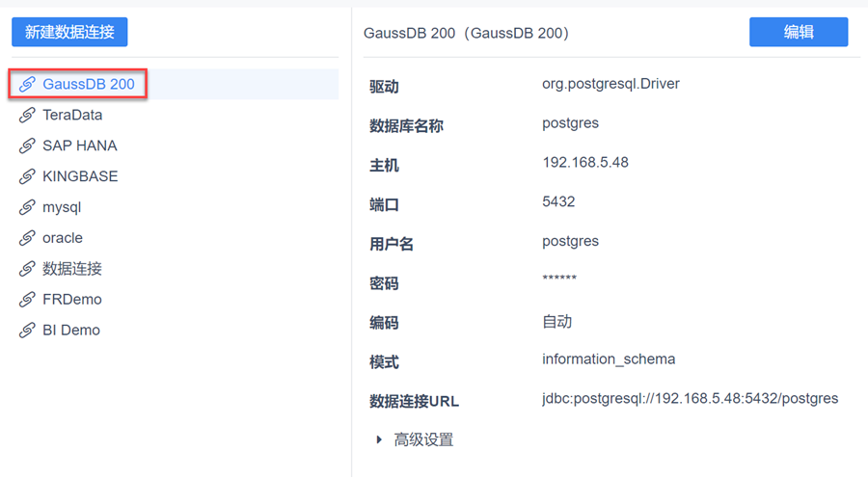Screen dimensions: 868x478
Task: Click the 主机 field label
Action: (x=384, y=166)
